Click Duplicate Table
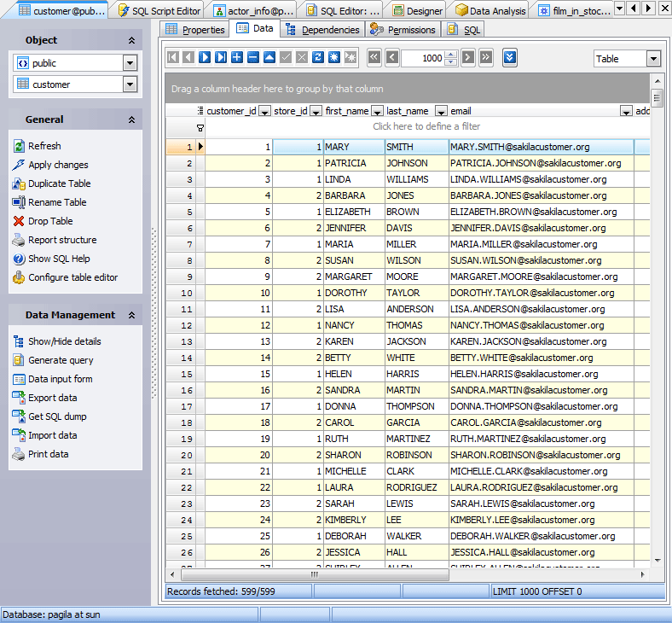672x623 pixels. (60, 184)
